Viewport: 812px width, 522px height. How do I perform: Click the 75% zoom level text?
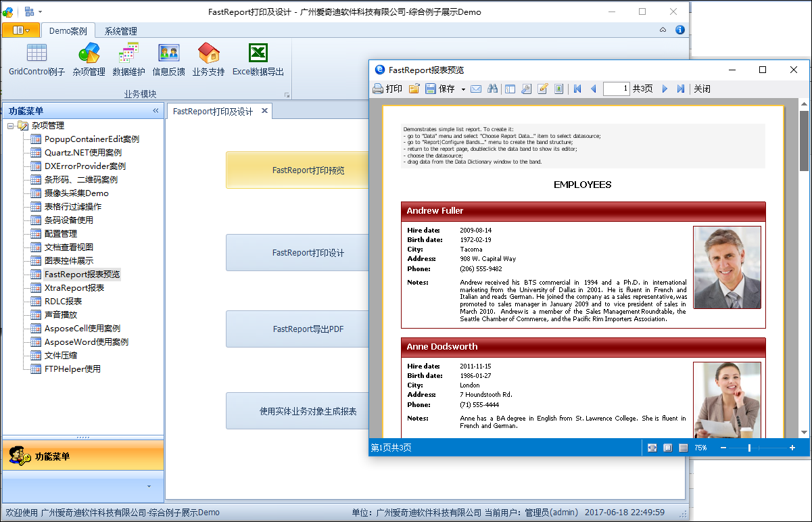click(700, 448)
